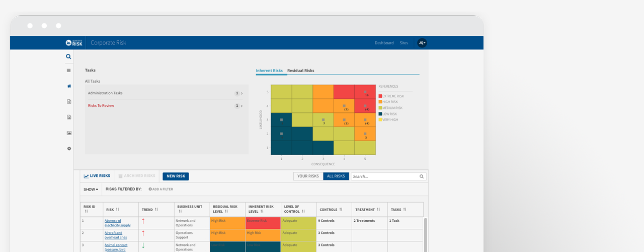The height and width of the screenshot is (252, 644).
Task: Click the Live Risks chart icon
Action: (87, 176)
